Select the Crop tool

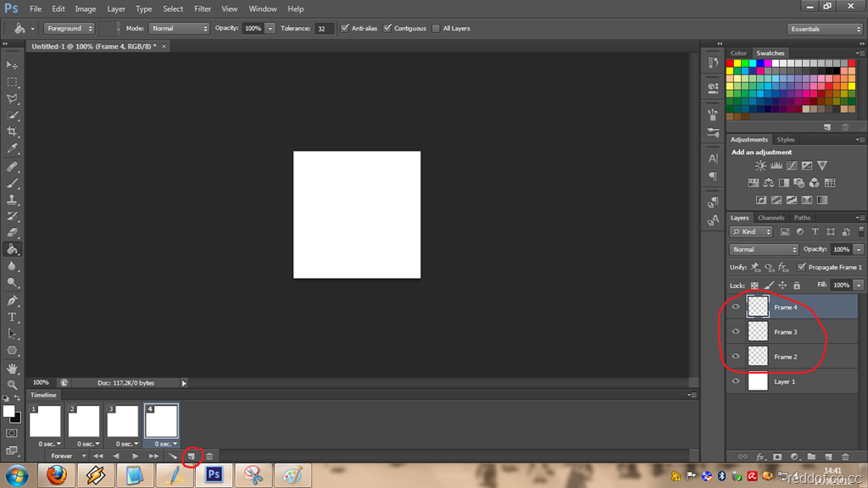[12, 131]
